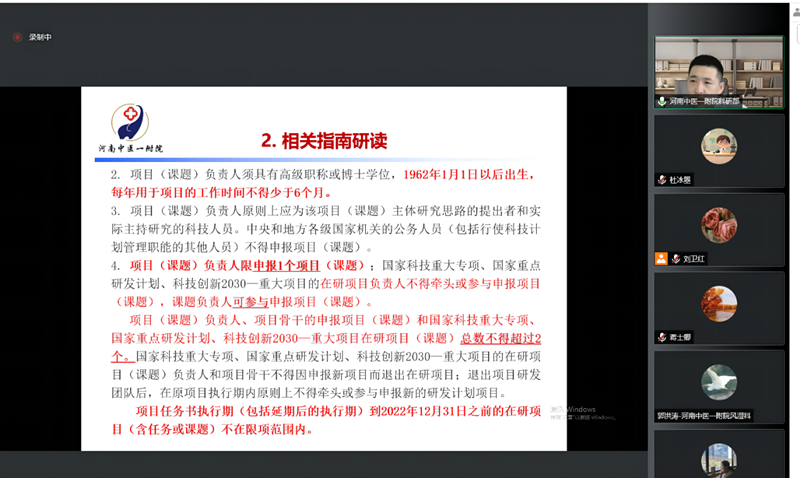Click the 河南中医一附院科研部 name label
The height and width of the screenshot is (478, 800).
point(704,101)
